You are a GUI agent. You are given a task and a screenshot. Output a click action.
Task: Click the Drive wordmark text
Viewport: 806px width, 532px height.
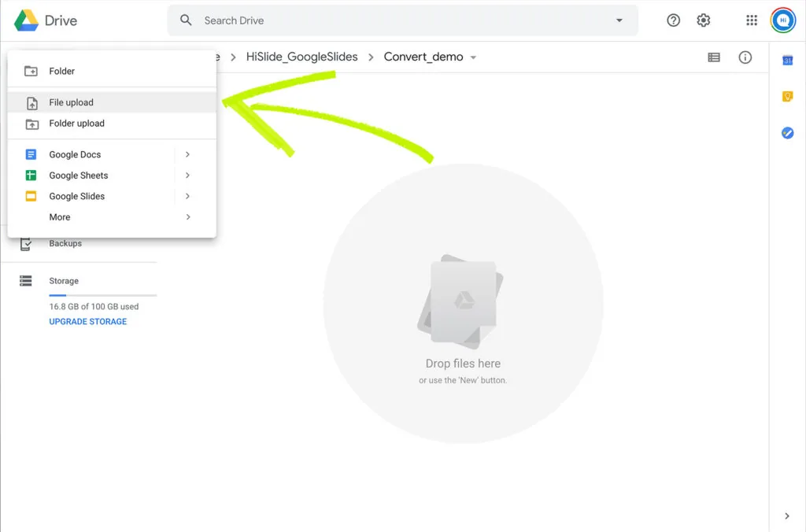click(61, 20)
